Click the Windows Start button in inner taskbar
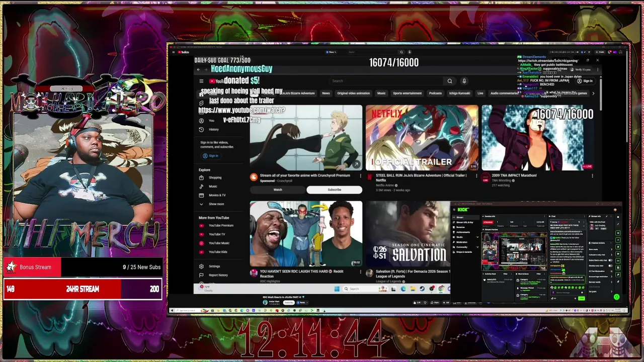The image size is (644, 362). point(337,289)
